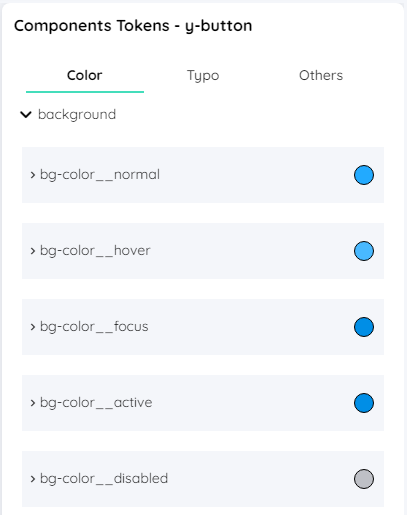407x515 pixels.
Task: Click the bg-color__disabled gray swatch
Action: 364,479
